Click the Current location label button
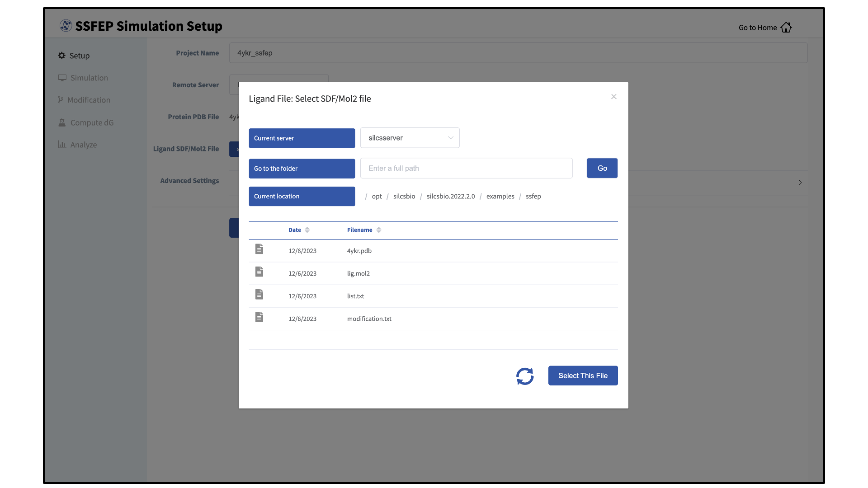The image size is (868, 488). click(302, 196)
